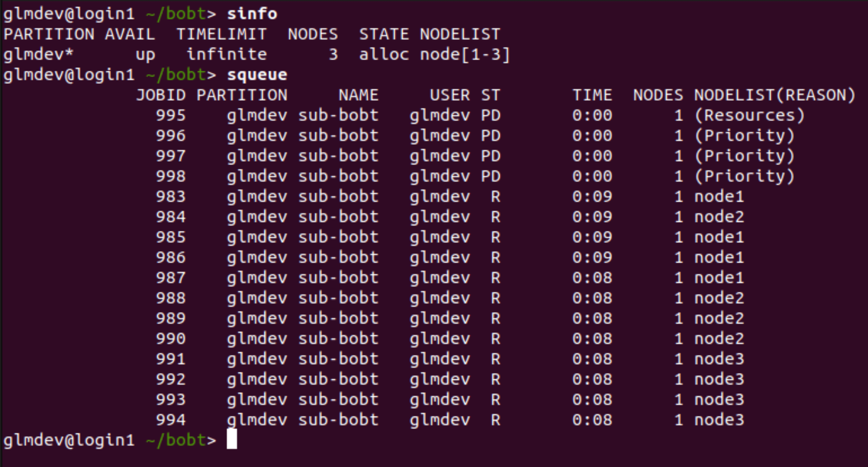The height and width of the screenshot is (467, 868).
Task: Select the ST column header
Action: tap(491, 95)
